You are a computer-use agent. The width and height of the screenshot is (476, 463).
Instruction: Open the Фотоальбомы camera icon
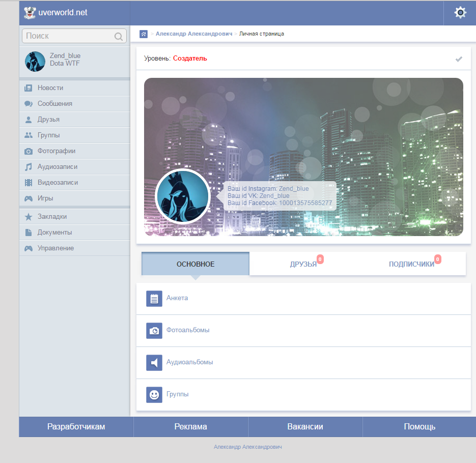(154, 331)
